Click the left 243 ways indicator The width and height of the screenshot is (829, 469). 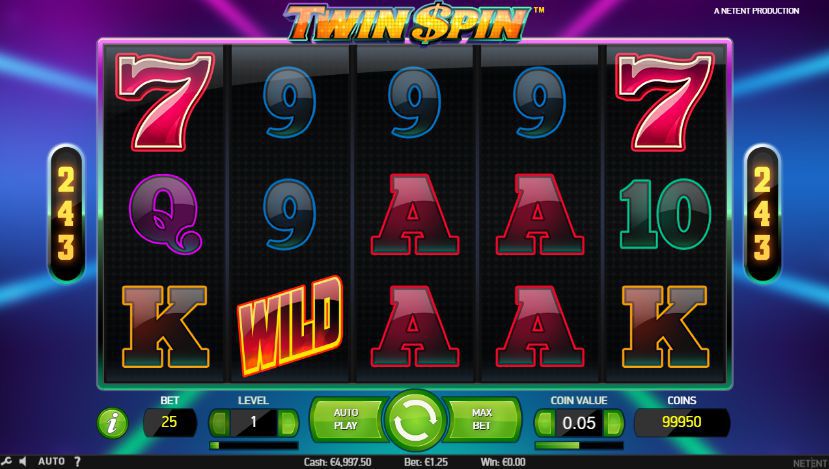click(x=66, y=214)
